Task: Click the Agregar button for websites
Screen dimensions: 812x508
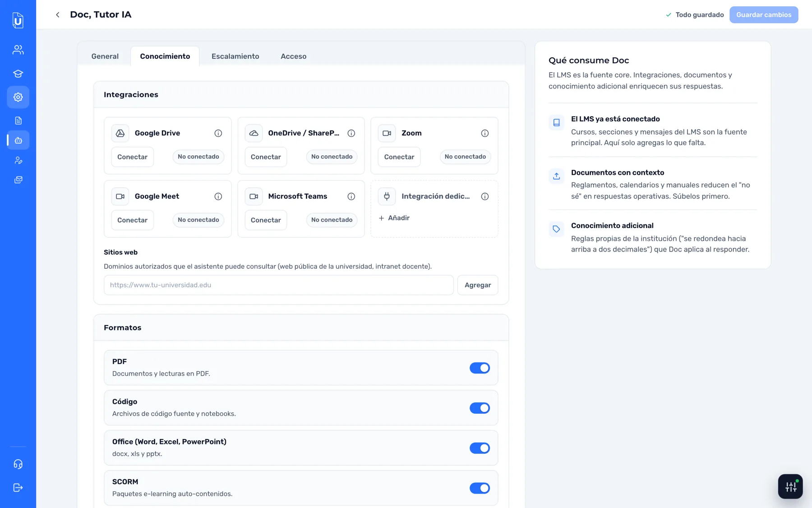Action: pos(478,285)
